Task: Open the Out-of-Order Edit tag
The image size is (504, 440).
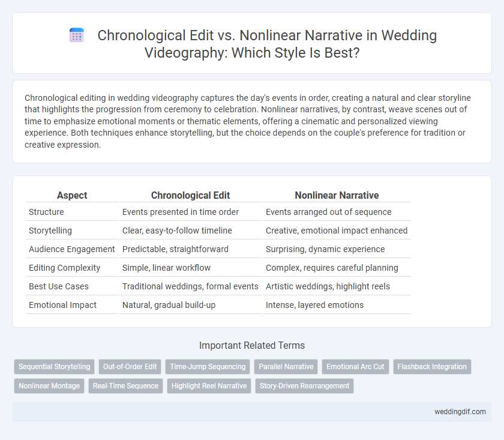Action: click(130, 367)
